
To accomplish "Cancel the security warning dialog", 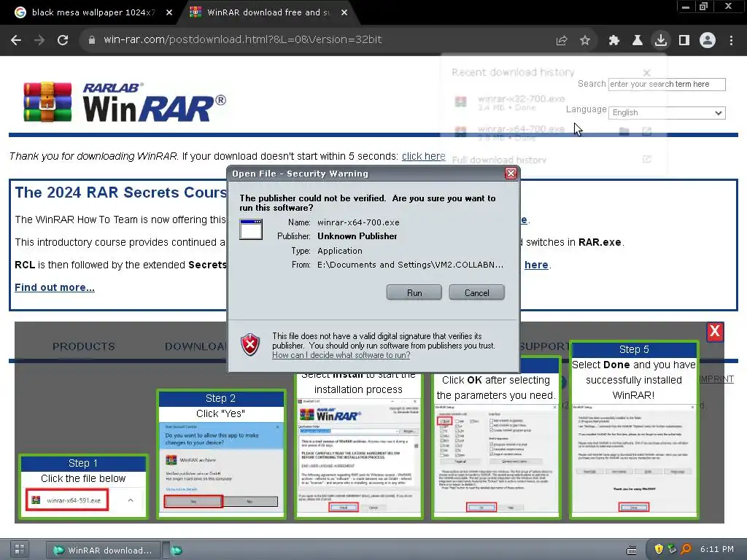I will [476, 293].
